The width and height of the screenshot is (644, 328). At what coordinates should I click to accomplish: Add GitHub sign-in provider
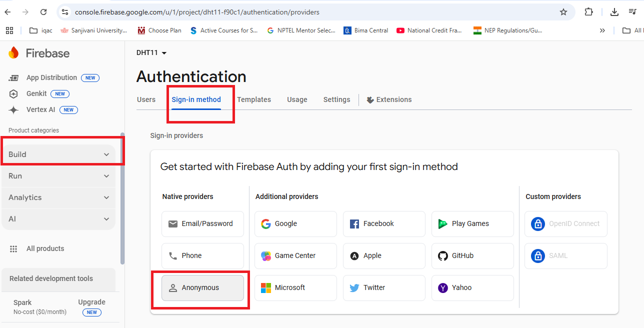472,256
